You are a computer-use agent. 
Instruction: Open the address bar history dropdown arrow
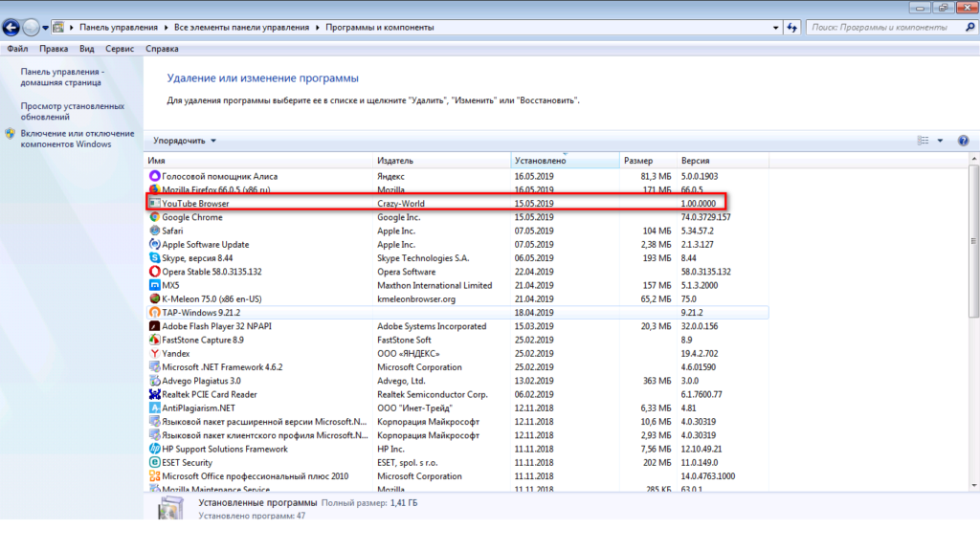[x=775, y=28]
